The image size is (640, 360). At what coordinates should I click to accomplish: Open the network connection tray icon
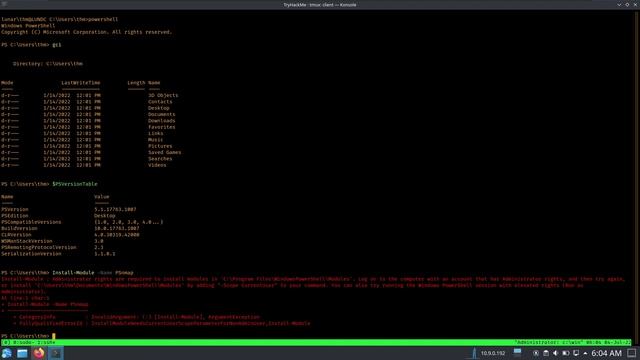(x=517, y=353)
